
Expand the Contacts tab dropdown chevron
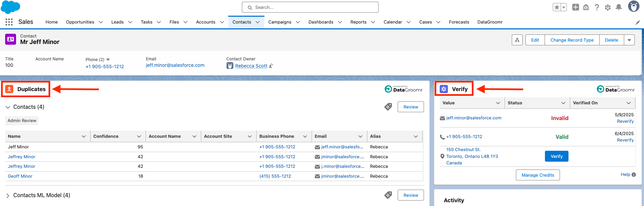[258, 22]
